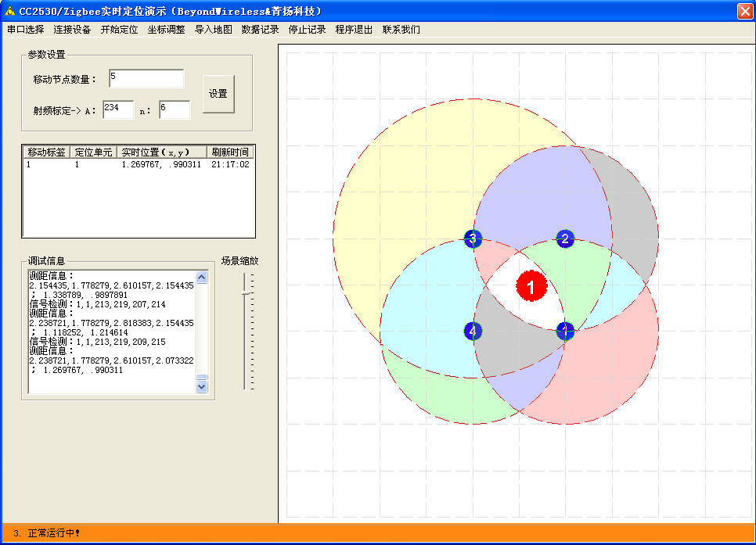Click blue anchor node 4 on the map
This screenshot has height=545, width=756.
click(473, 331)
